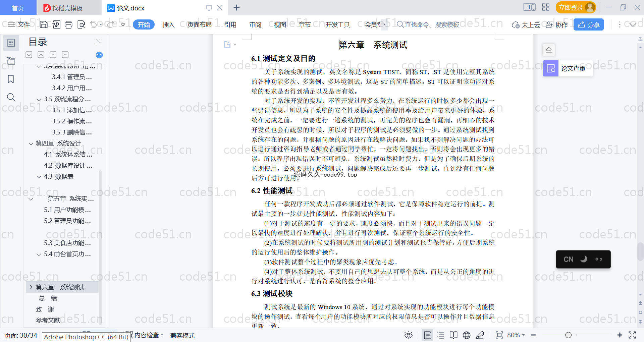Click the search commands icon
Image resolution: width=644 pixels, height=342 pixels.
400,24
